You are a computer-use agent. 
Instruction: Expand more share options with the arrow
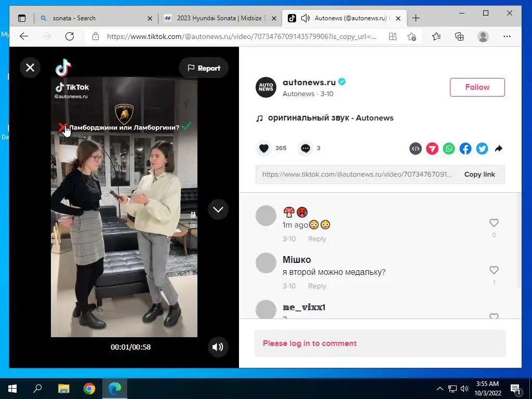click(498, 149)
